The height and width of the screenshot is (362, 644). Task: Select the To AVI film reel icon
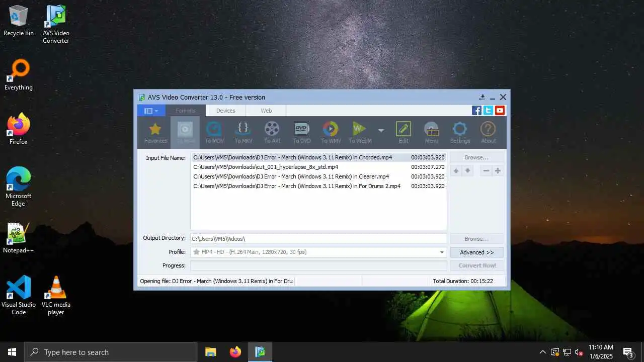(x=272, y=133)
